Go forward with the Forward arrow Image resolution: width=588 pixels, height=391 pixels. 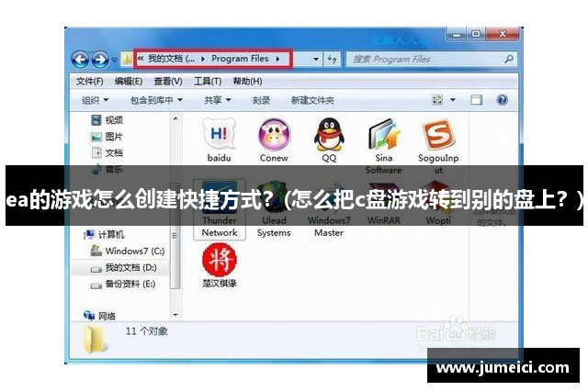click(100, 59)
